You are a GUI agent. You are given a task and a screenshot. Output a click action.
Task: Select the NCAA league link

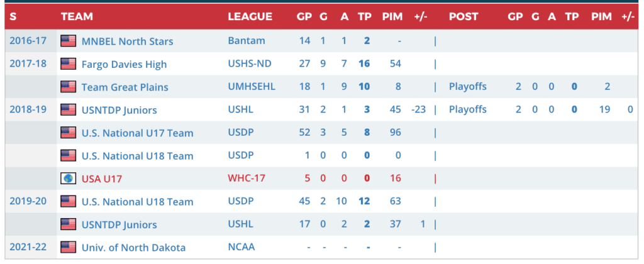(x=241, y=248)
